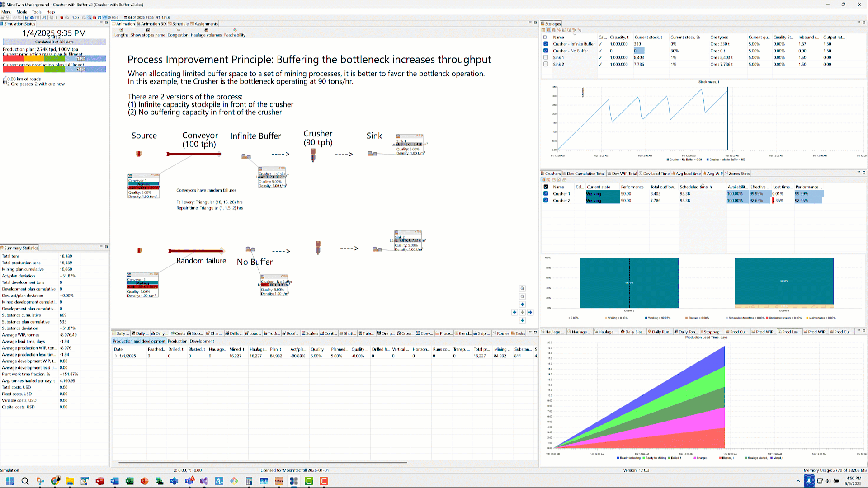Switch to the Animation 3D tab
Screen dimensions: 868x488
(x=151, y=24)
